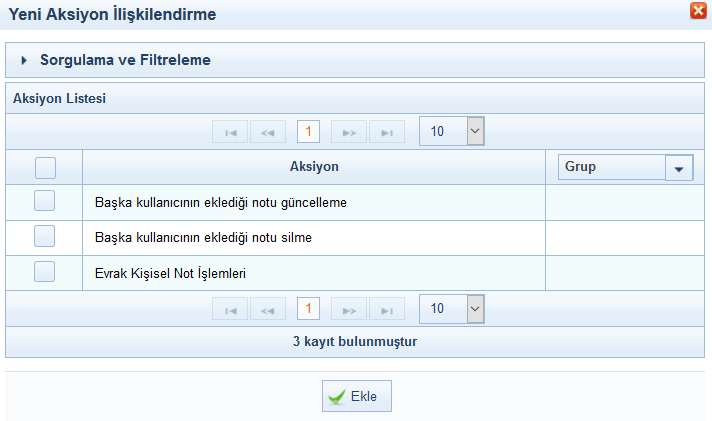This screenshot has width=712, height=421.
Task: Jump to last page in bottom paginator
Action: 387,310
